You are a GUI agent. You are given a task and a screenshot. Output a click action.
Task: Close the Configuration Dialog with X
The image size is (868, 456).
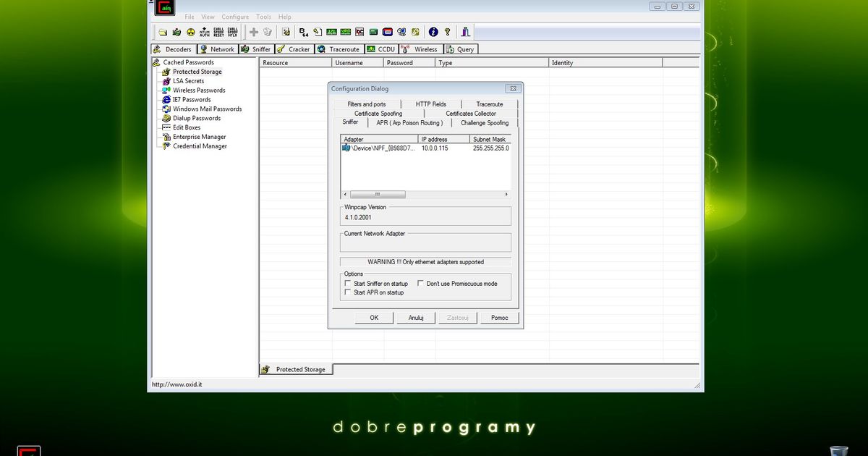[x=513, y=88]
